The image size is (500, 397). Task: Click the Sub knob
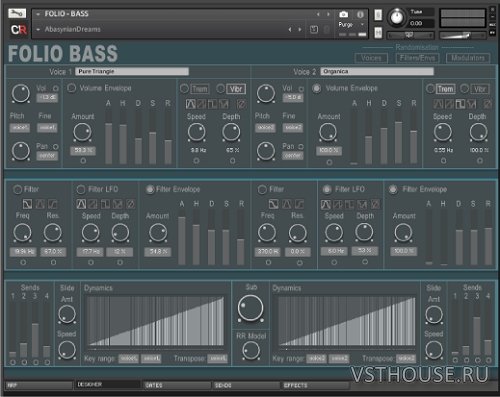(x=250, y=308)
